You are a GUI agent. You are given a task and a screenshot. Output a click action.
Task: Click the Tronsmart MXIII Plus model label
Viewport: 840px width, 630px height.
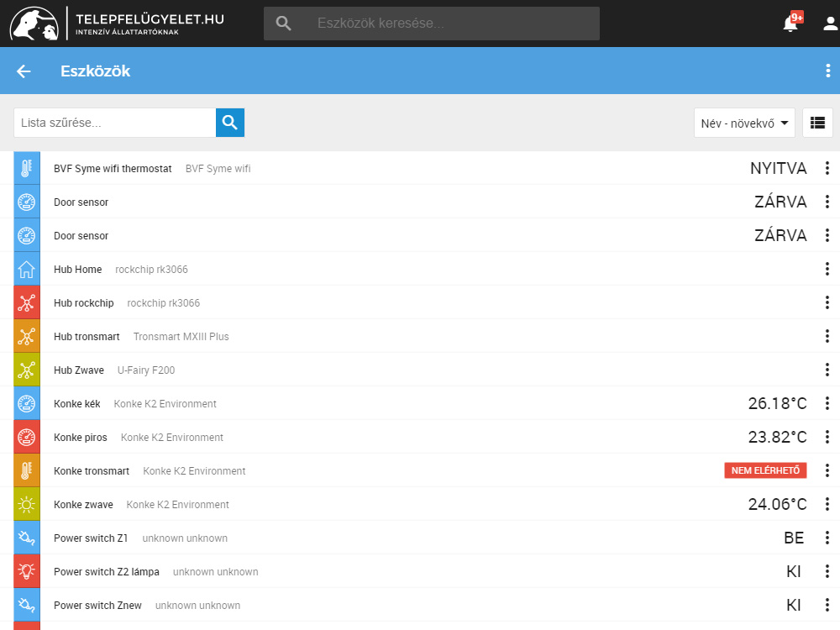(181, 337)
